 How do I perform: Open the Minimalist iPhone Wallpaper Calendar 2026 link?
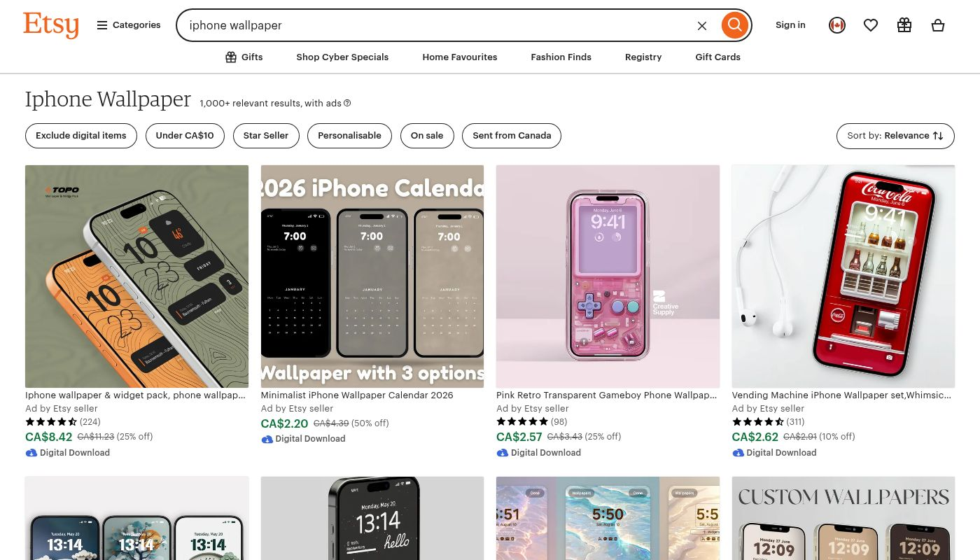(x=357, y=395)
